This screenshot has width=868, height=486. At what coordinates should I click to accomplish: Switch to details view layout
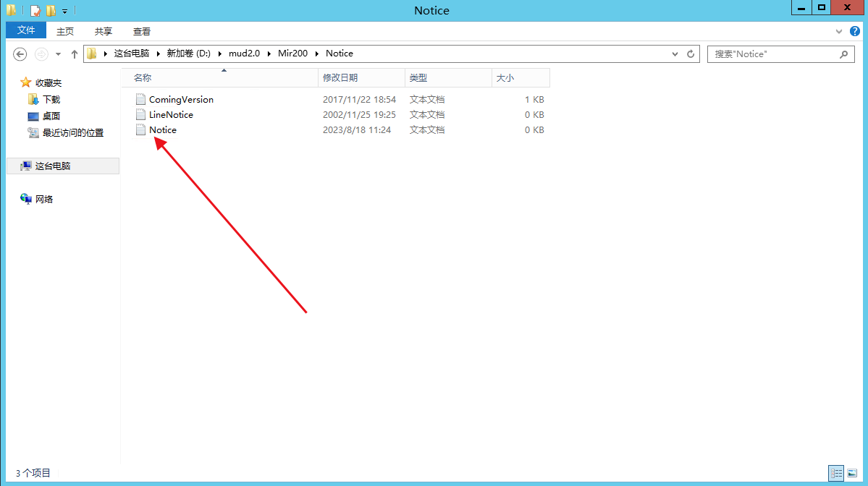(x=836, y=473)
